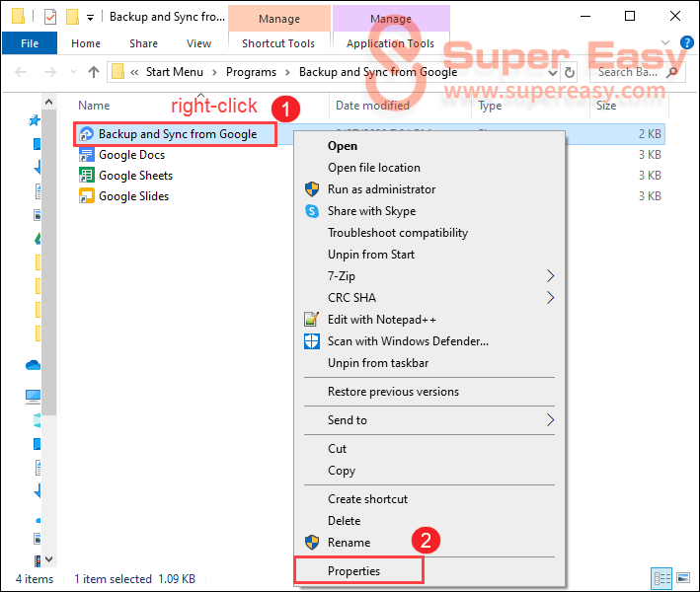Switch to the Home ribbon tab

(86, 43)
